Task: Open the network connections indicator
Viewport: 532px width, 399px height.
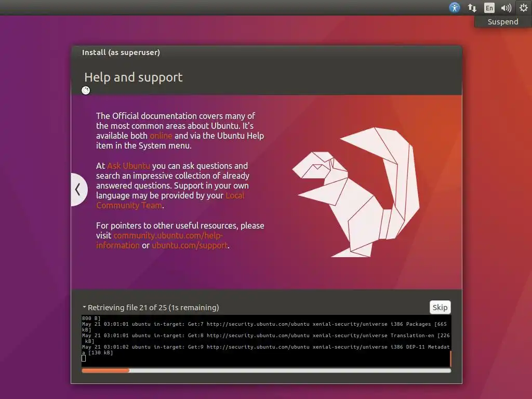Action: 472,8
